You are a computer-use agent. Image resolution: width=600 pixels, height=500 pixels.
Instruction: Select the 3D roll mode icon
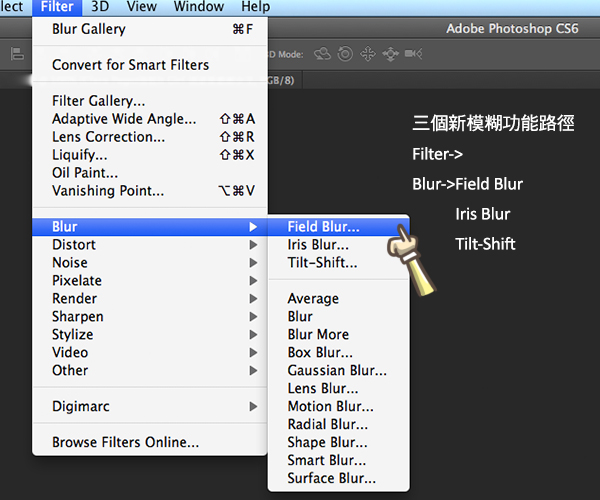coord(345,54)
